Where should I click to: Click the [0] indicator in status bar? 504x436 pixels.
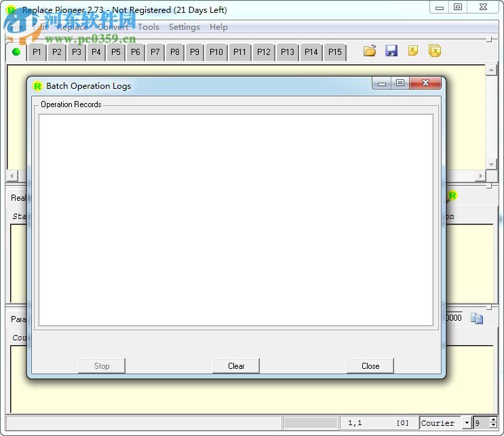click(402, 423)
